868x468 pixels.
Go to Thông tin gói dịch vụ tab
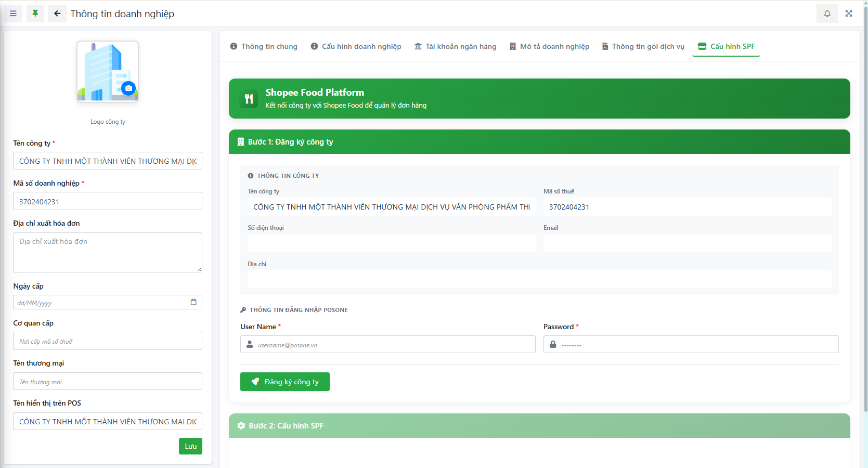(x=643, y=46)
